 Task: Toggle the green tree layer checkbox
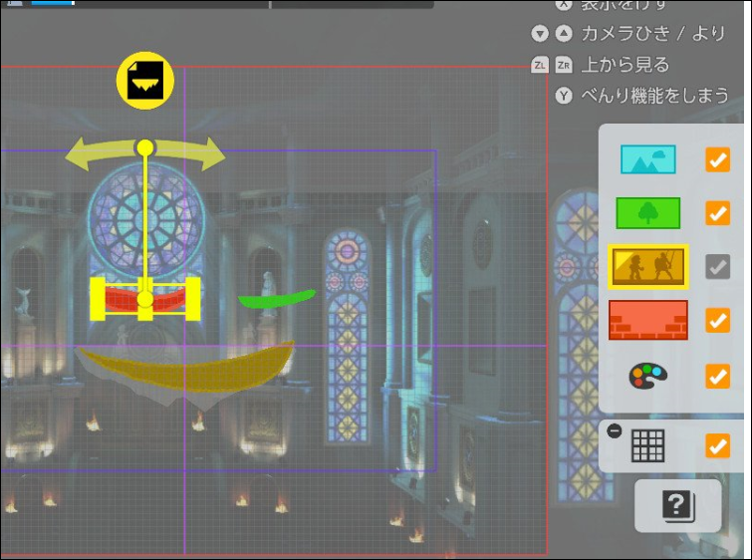[x=717, y=212]
